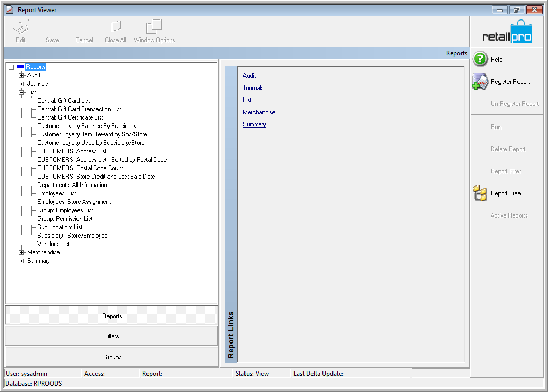Screen dimensions: 548x392
Task: Select Central: Gift Card Transaction List
Action: (x=79, y=109)
